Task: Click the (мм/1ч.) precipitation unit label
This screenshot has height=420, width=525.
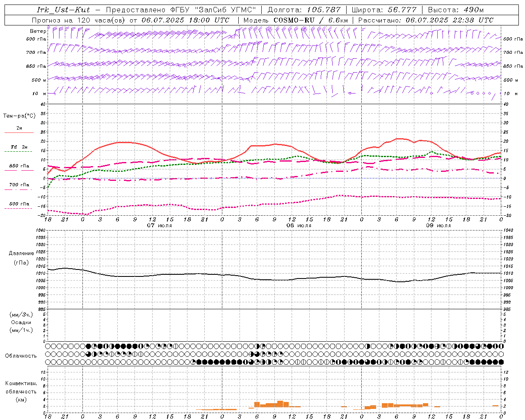Action: (21, 330)
